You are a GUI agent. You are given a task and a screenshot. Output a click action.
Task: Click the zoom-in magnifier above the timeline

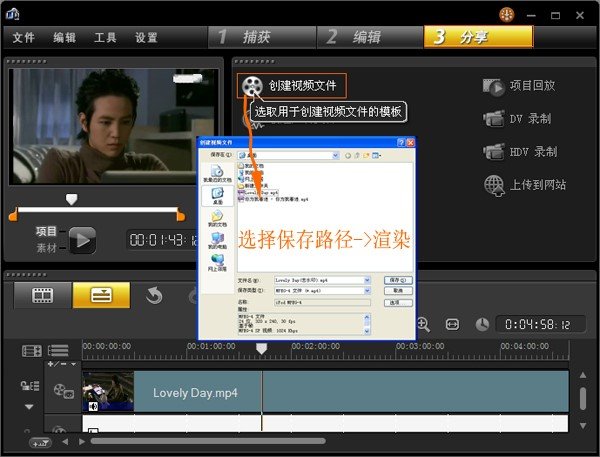(x=423, y=324)
